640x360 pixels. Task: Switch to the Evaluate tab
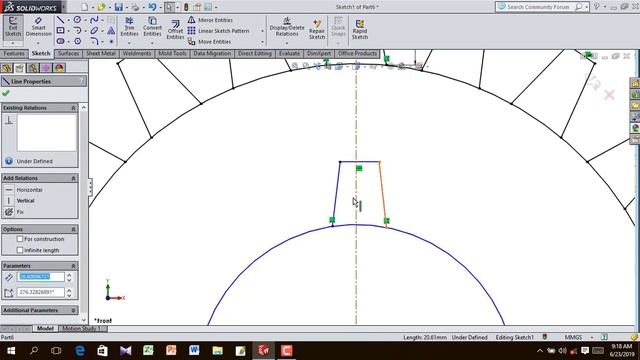click(x=289, y=53)
